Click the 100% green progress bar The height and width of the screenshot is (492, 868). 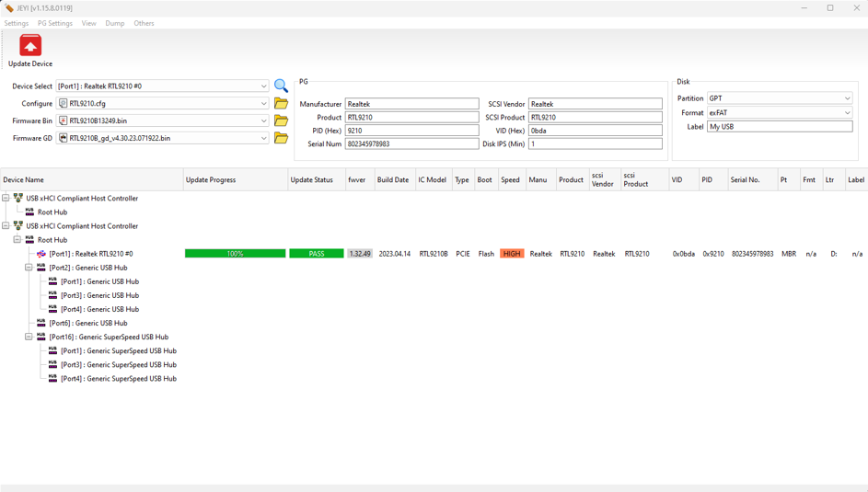click(x=235, y=254)
